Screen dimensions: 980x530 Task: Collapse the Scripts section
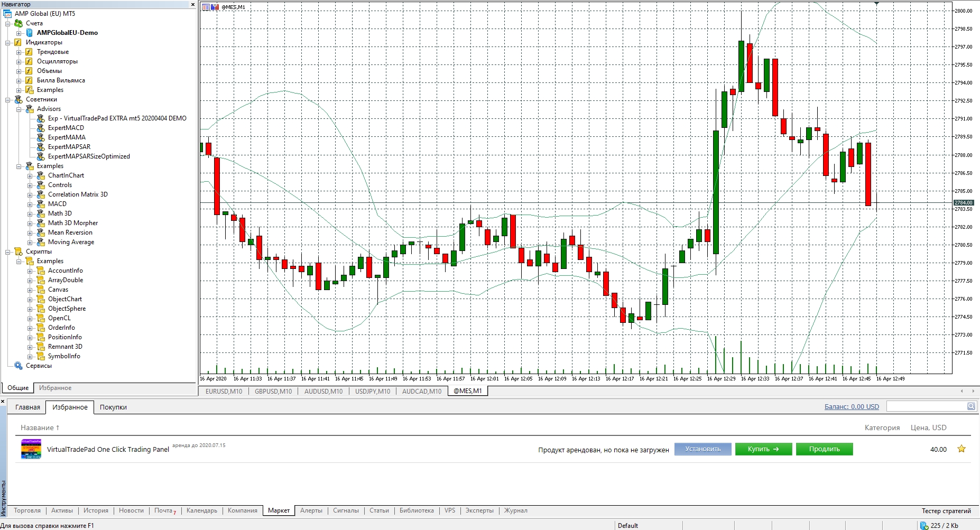tap(8, 252)
